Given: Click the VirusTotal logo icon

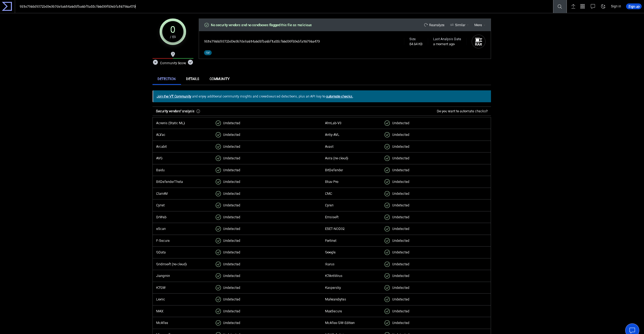Looking at the screenshot, I should (7, 6).
